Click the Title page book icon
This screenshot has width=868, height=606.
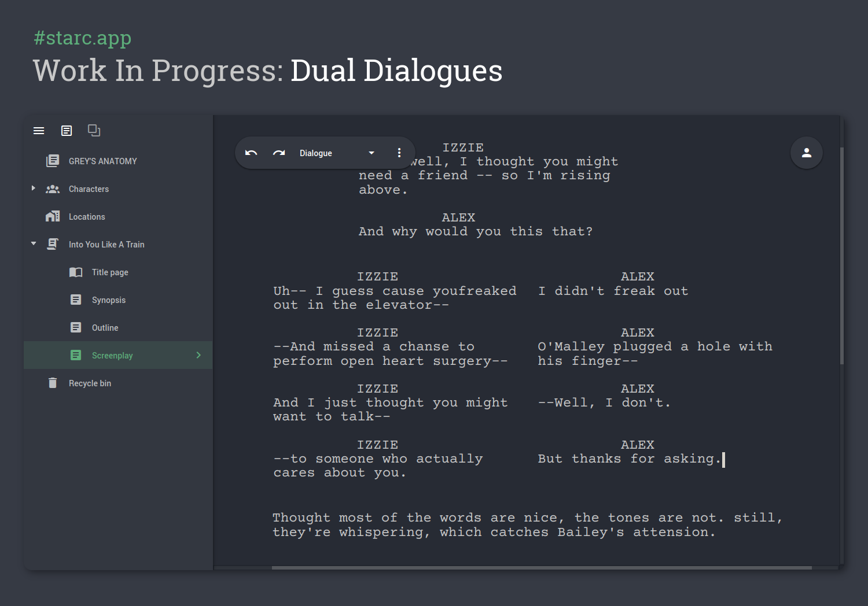pyautogui.click(x=76, y=272)
